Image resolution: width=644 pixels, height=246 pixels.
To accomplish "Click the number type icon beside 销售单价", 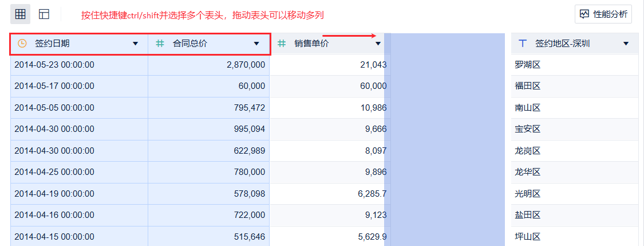I will pyautogui.click(x=282, y=44).
